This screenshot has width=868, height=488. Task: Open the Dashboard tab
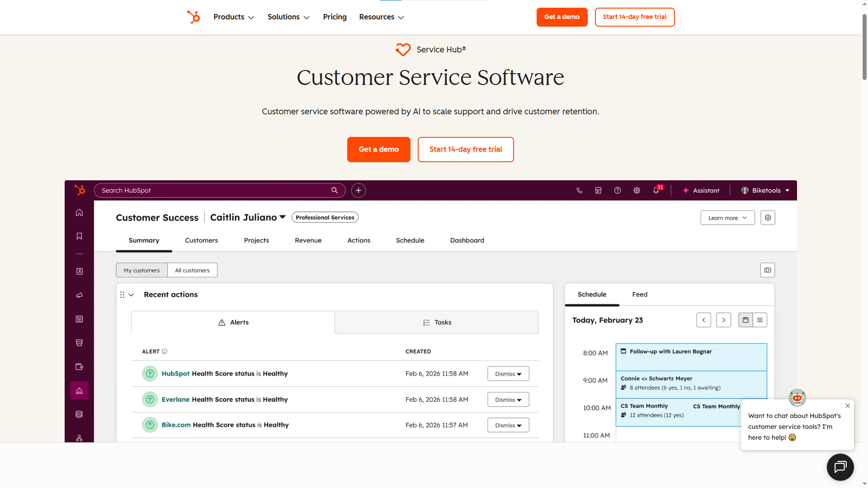[467, 240]
